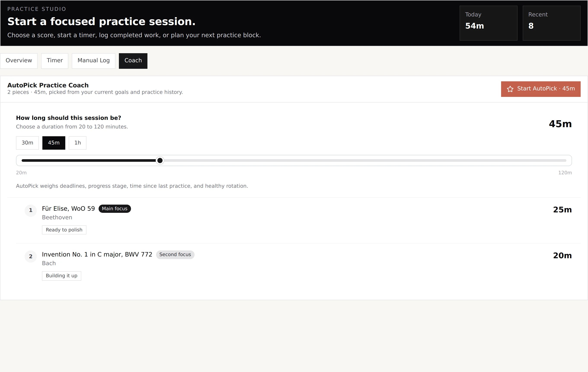Choose the 30m duration preset
The image size is (588, 372).
(27, 143)
